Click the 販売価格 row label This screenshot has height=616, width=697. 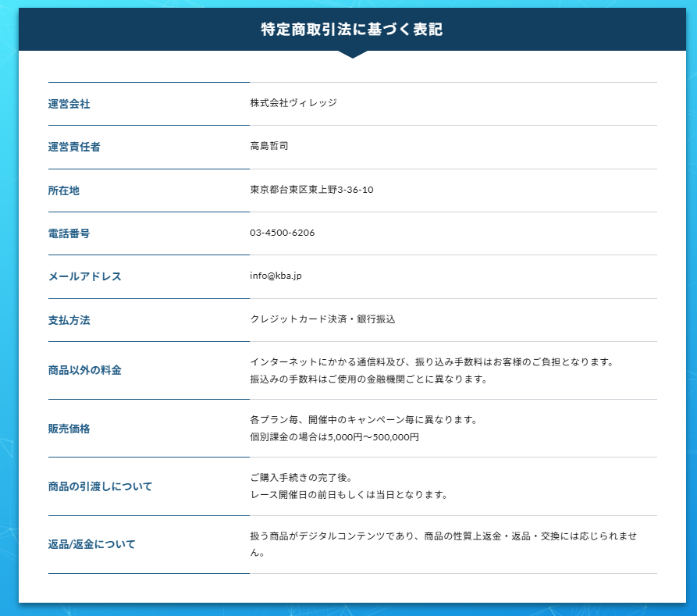[69, 429]
